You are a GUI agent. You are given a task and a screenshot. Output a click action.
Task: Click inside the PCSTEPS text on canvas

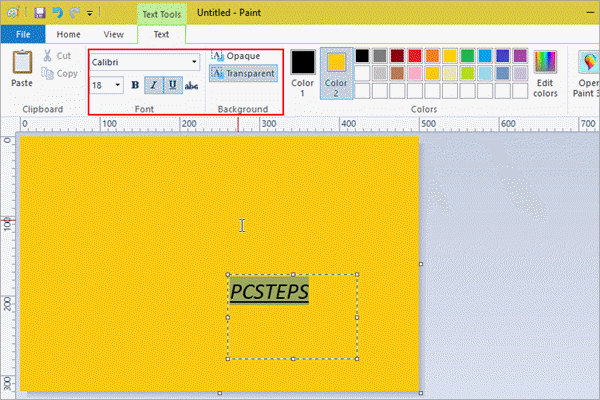coord(269,291)
